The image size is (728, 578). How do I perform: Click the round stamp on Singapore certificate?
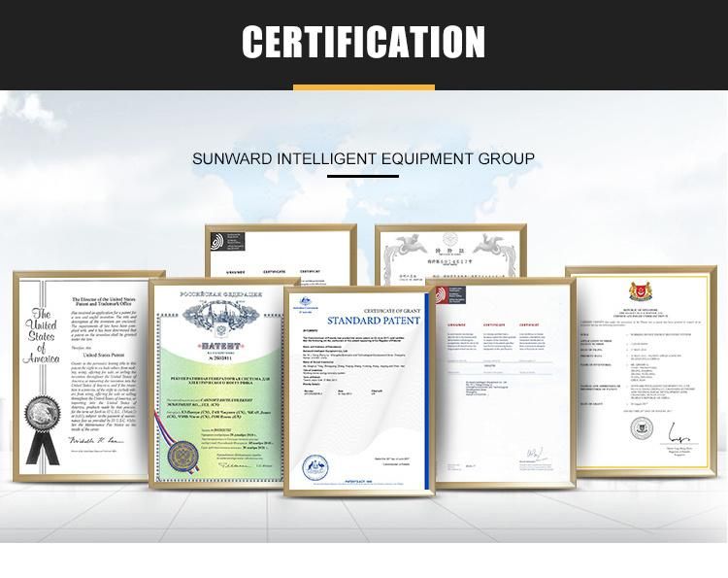pyautogui.click(x=642, y=428)
